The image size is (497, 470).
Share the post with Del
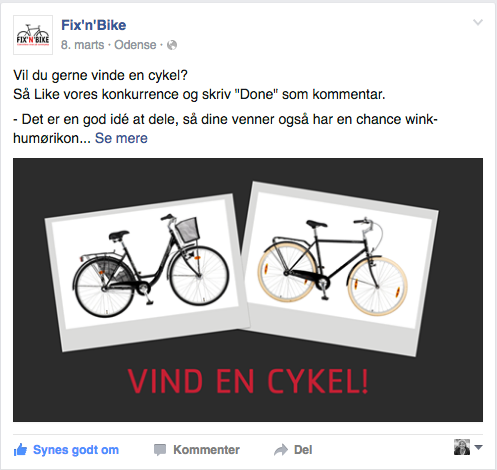[x=303, y=450]
